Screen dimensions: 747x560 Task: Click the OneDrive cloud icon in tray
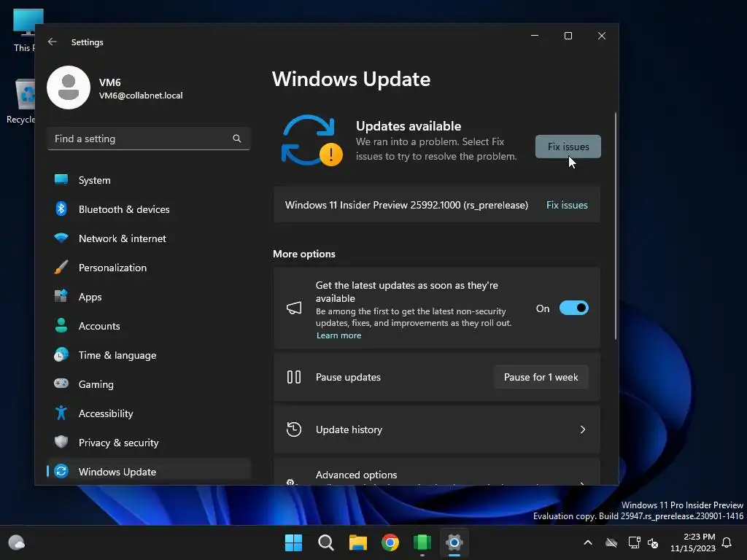(x=611, y=542)
